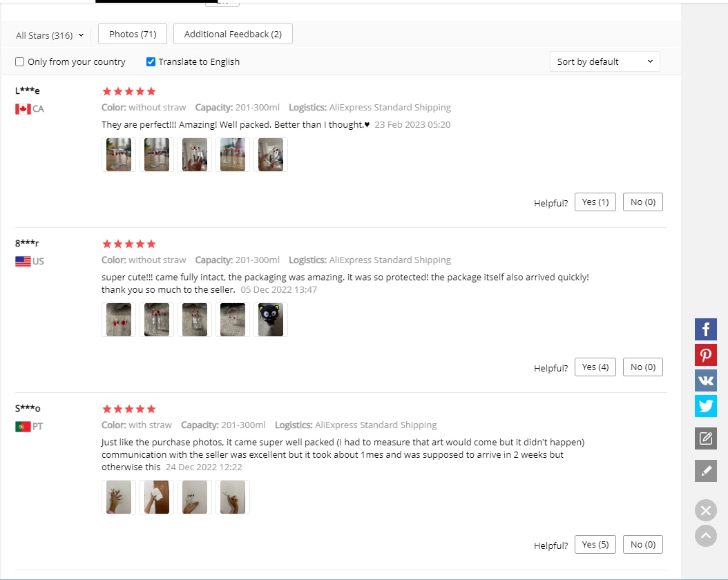Open the feedback edit icon in the sidebar
Image resolution: width=728 pixels, height=580 pixels.
706,438
